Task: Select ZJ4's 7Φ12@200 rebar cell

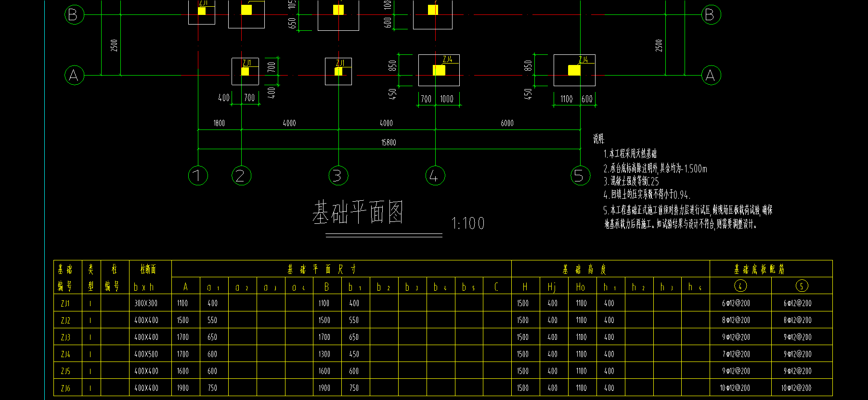Action: [x=736, y=354]
